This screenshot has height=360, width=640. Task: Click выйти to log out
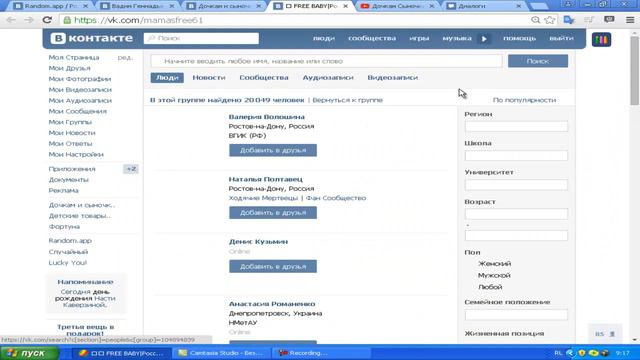[x=561, y=38]
